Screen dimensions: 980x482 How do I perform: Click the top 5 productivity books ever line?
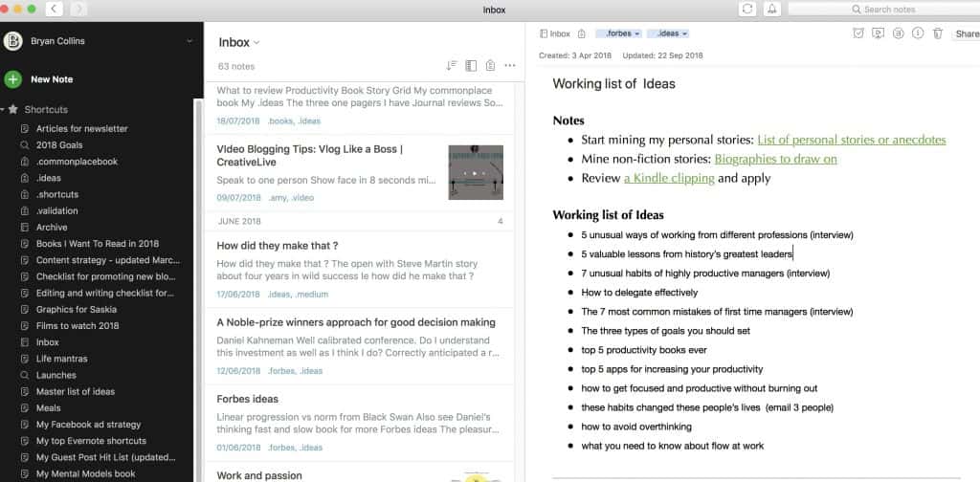tap(644, 350)
